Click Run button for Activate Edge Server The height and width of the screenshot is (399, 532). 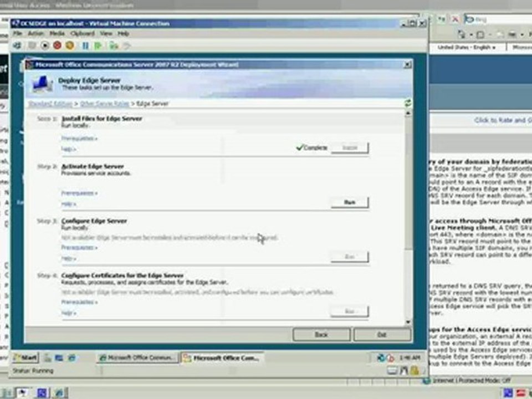pos(350,202)
